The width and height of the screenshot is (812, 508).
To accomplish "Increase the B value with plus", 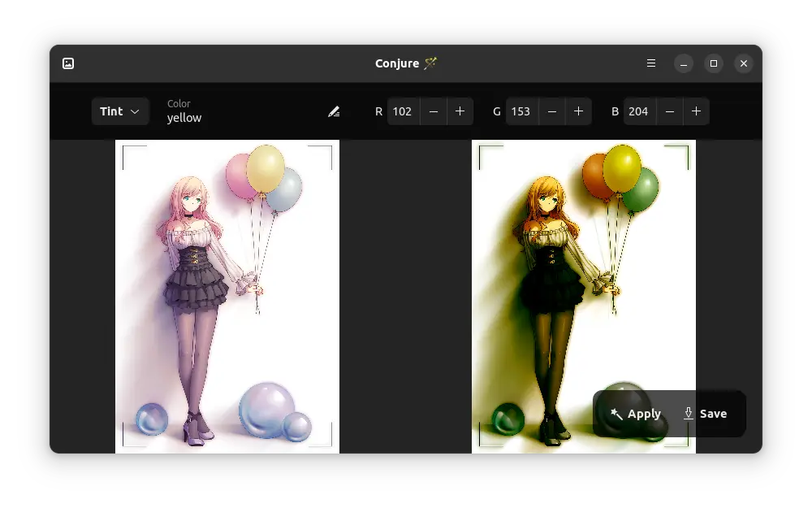I will [x=696, y=111].
